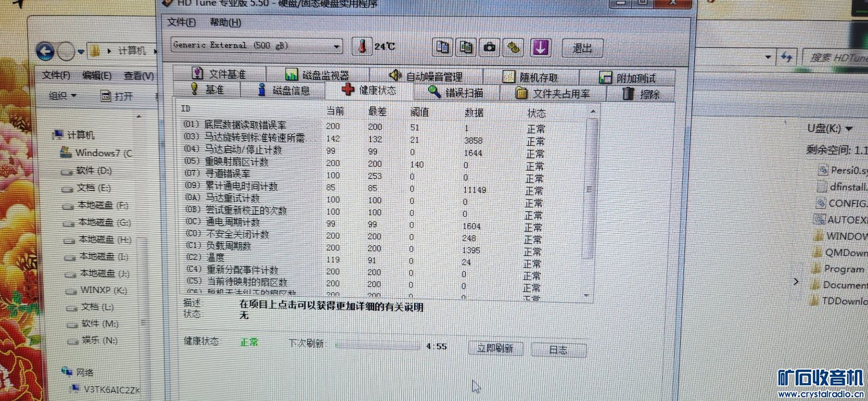
Task: Switch to the 文件基准 tab
Action: coord(220,73)
